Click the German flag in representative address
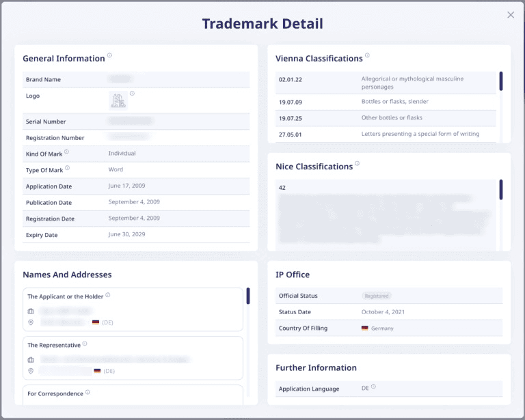Image resolution: width=525 pixels, height=420 pixels. (98, 371)
